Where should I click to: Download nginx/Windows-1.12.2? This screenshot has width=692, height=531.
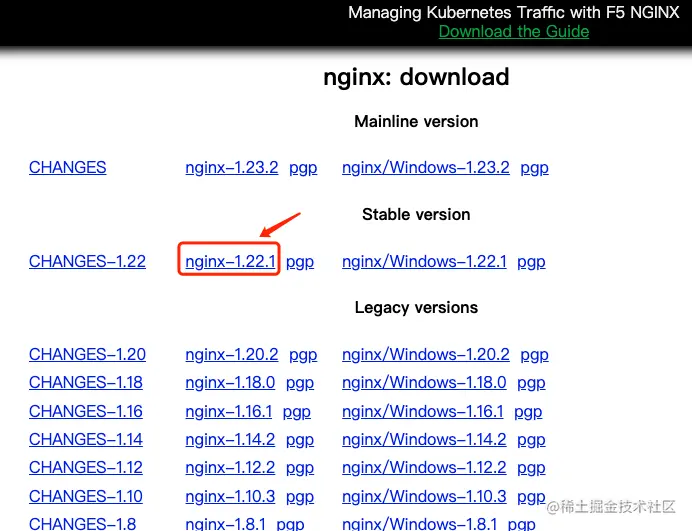[424, 467]
